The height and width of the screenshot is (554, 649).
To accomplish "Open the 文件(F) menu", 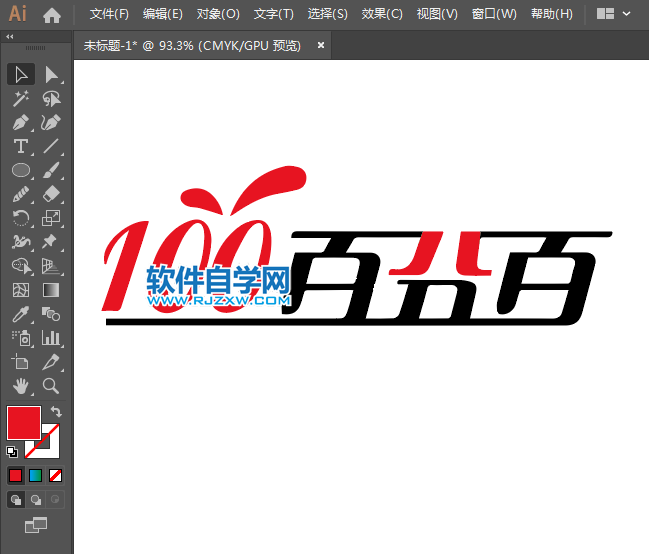I will [x=109, y=14].
